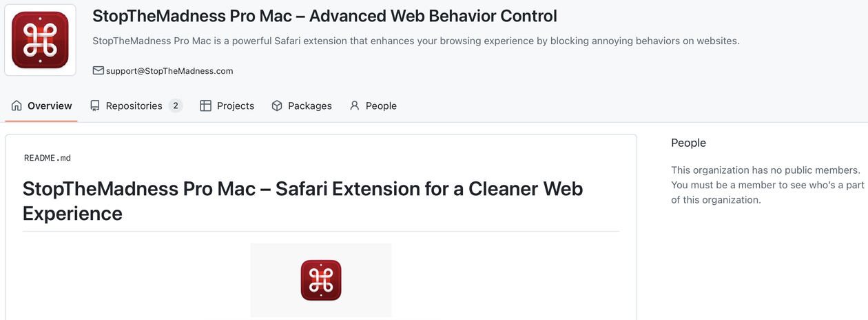Open the People heading in right sidebar
Viewport: 868px width, 320px height.
688,143
